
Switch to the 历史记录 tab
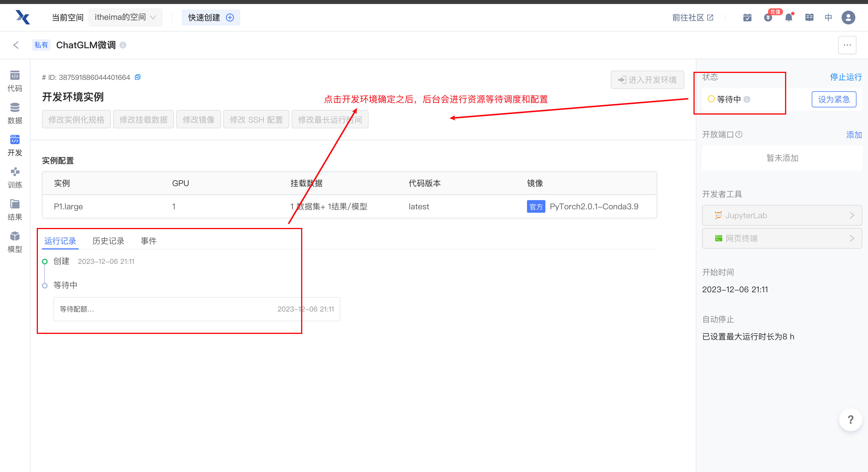tap(108, 241)
